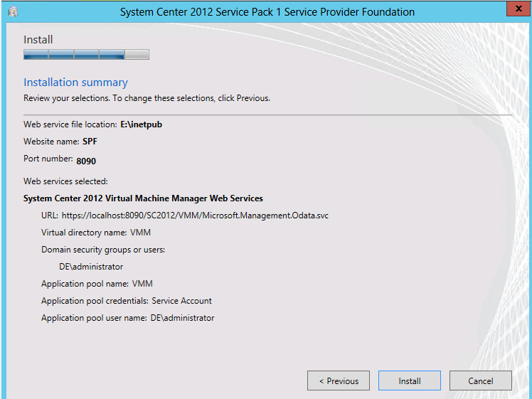Click DE\administrator under Domain security groups

click(x=91, y=267)
